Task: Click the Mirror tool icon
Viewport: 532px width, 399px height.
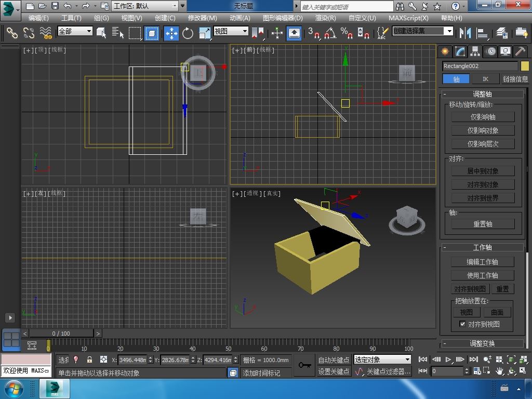Action: click(x=465, y=33)
